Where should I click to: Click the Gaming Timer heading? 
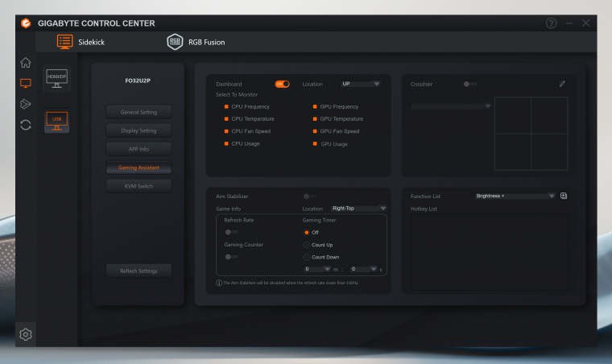pyautogui.click(x=319, y=220)
